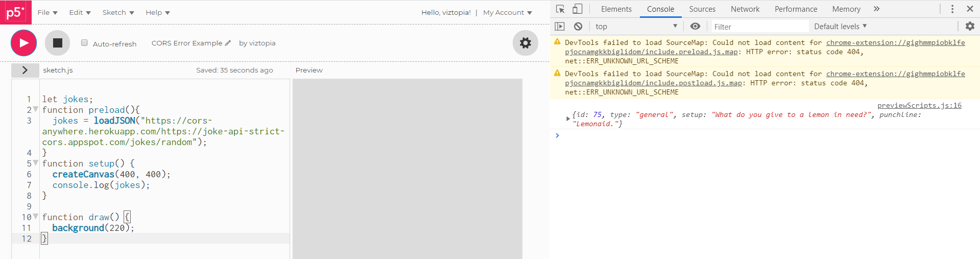This screenshot has height=259, width=980.
Task: Toggle the live expression eye icon
Action: pos(695,26)
